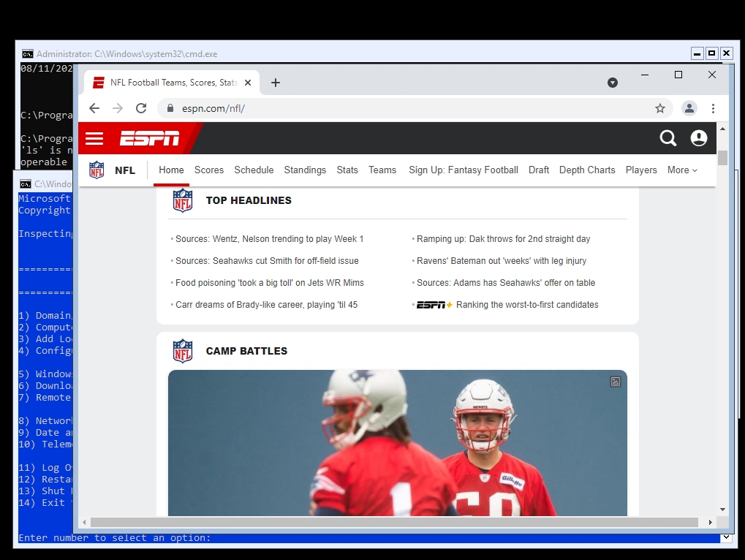Image resolution: width=745 pixels, height=560 pixels.
Task: Minimize the Administrator cmd.exe window
Action: [x=697, y=53]
